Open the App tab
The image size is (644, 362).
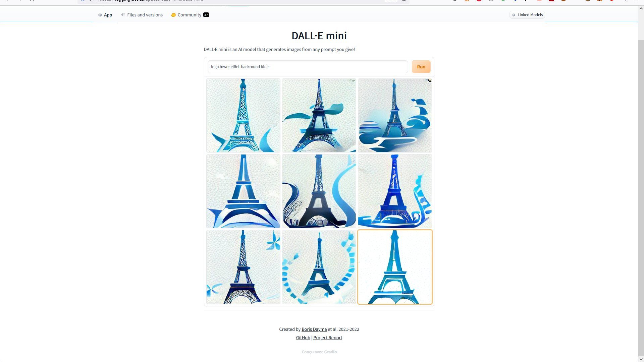click(x=105, y=15)
